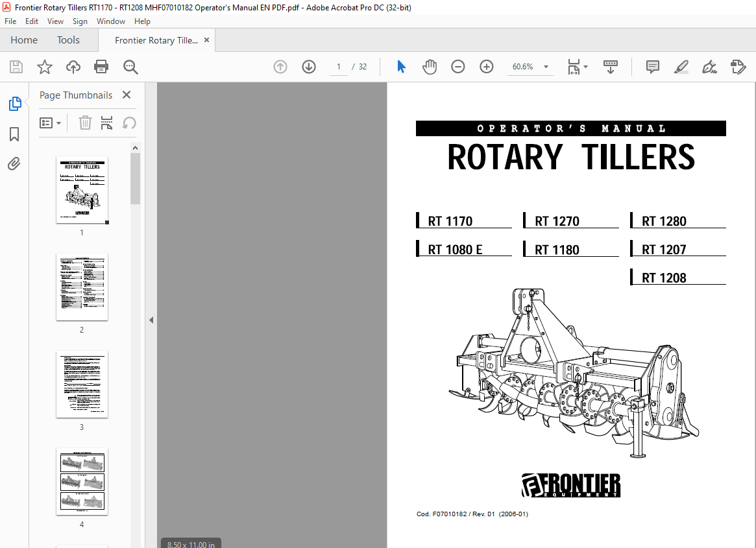This screenshot has width=756, height=548.
Task: Click the RT 1280 model text
Action: pos(664,221)
